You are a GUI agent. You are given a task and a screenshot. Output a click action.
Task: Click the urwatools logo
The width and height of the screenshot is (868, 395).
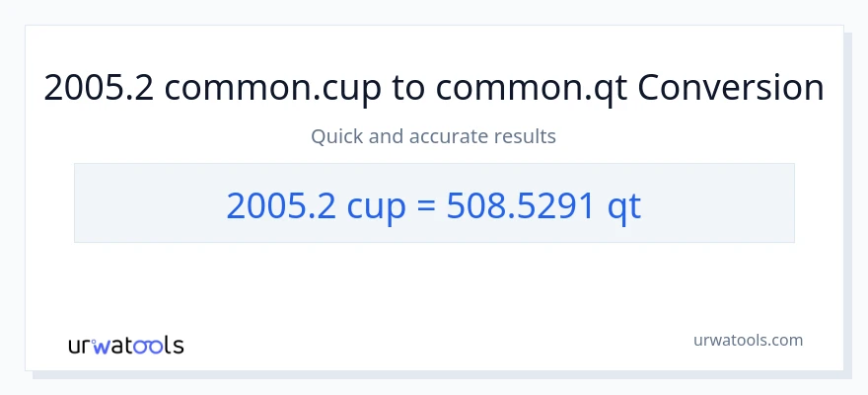(125, 345)
